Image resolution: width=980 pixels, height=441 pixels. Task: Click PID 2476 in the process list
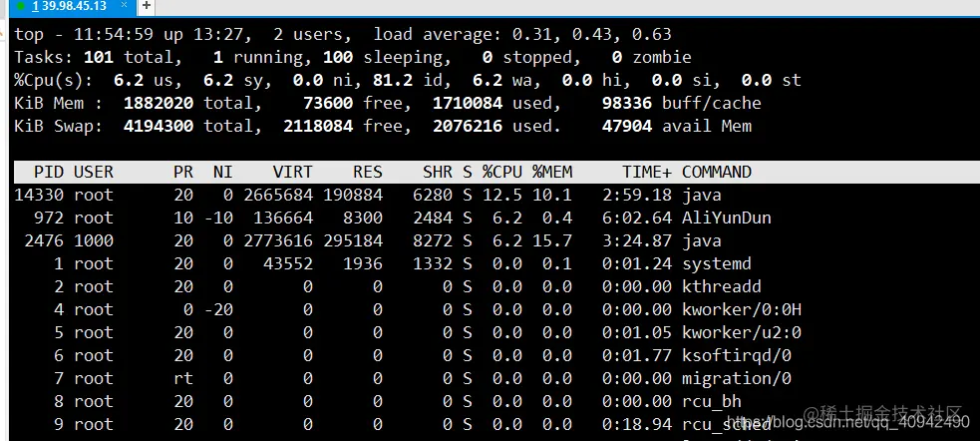[44, 240]
